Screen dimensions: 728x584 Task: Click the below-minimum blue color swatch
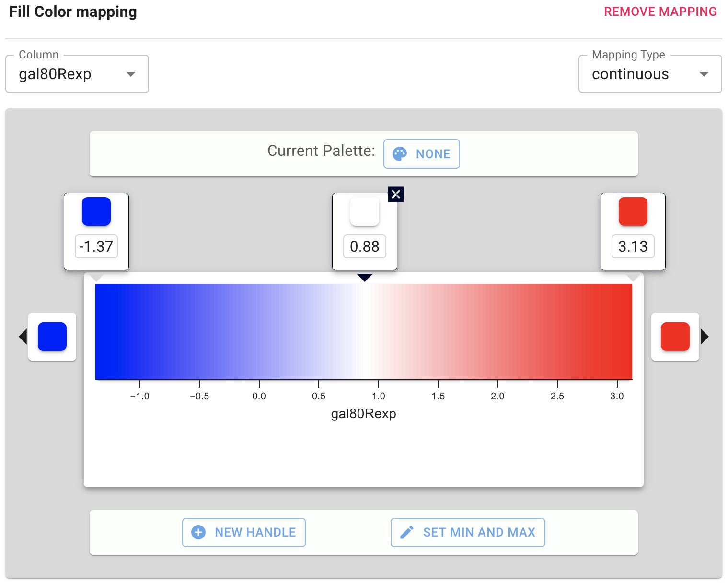[52, 337]
